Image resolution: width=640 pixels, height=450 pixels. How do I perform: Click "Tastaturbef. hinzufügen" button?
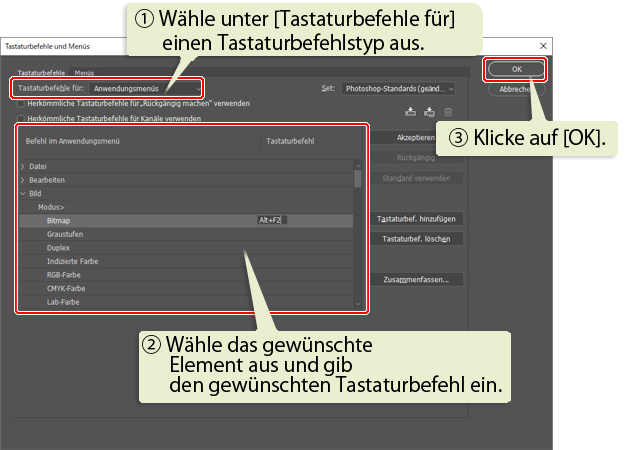(418, 219)
